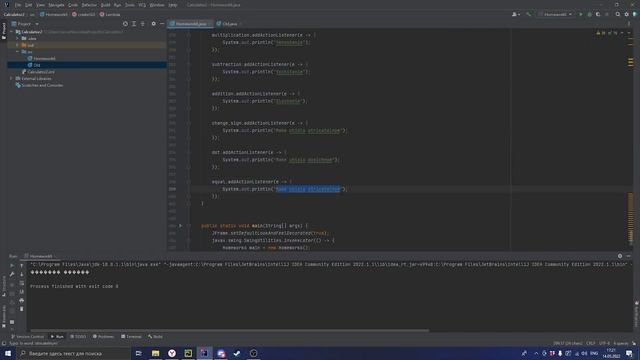Open the Build tool window tab

[156, 336]
